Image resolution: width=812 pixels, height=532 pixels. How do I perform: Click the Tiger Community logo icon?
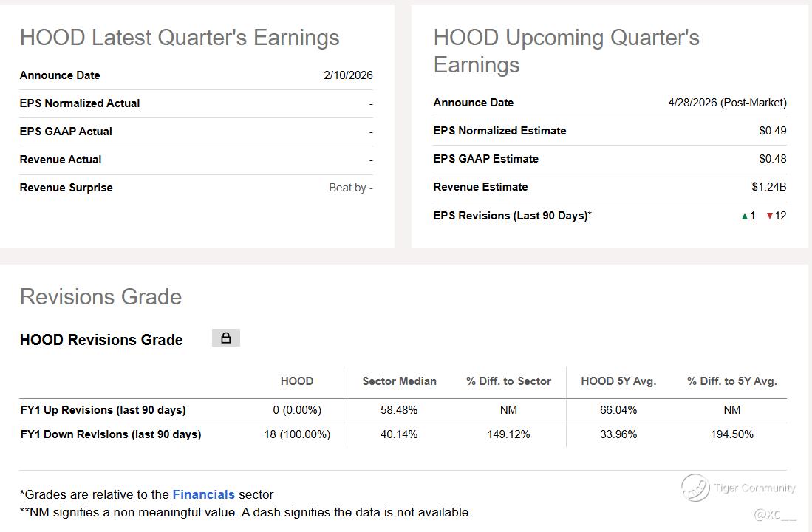695,488
